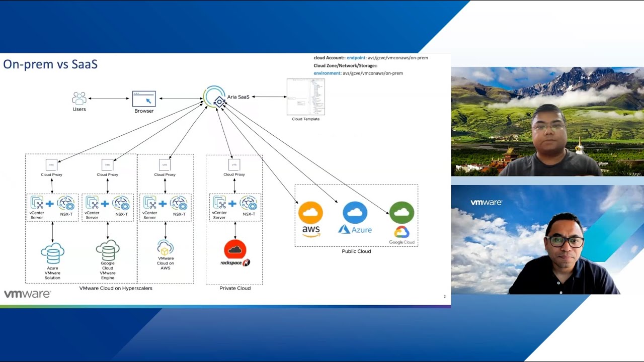Screen dimensions: 644x362
Task: Click the 'Users' label
Action: [79, 109]
